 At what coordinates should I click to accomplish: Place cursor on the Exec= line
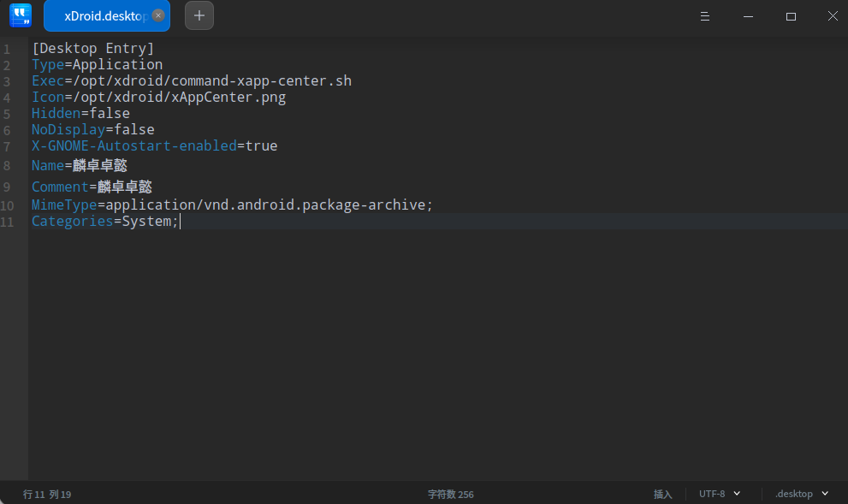pos(192,81)
